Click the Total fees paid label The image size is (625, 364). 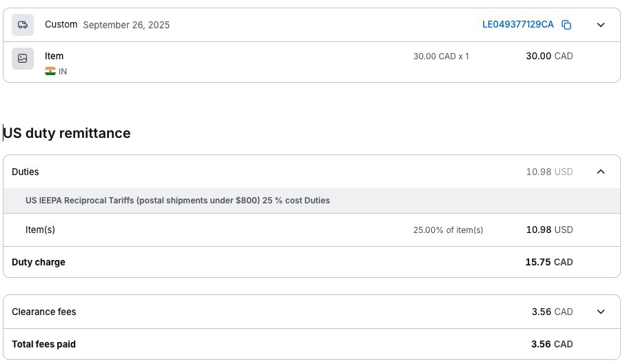pos(43,344)
